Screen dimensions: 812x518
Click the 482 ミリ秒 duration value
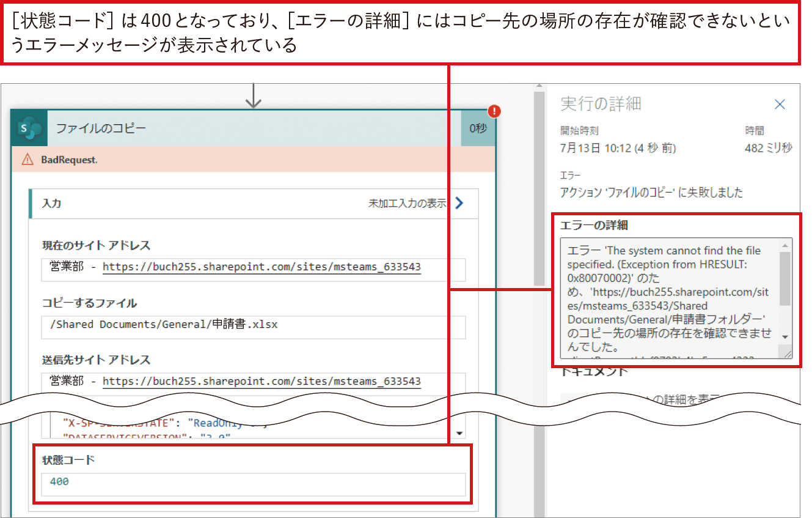[768, 149]
